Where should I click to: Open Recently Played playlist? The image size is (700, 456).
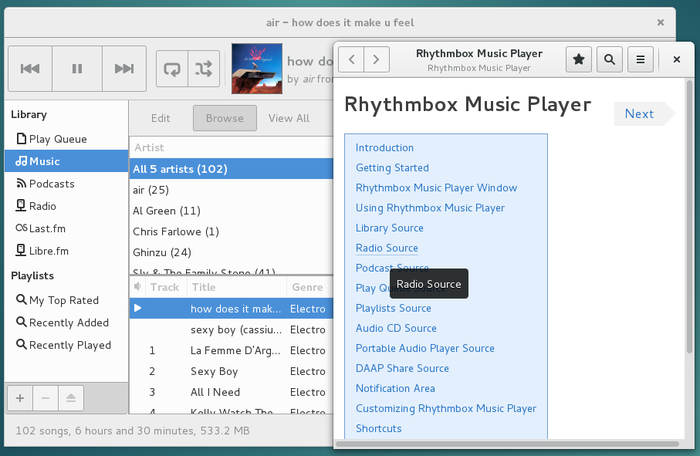point(66,345)
